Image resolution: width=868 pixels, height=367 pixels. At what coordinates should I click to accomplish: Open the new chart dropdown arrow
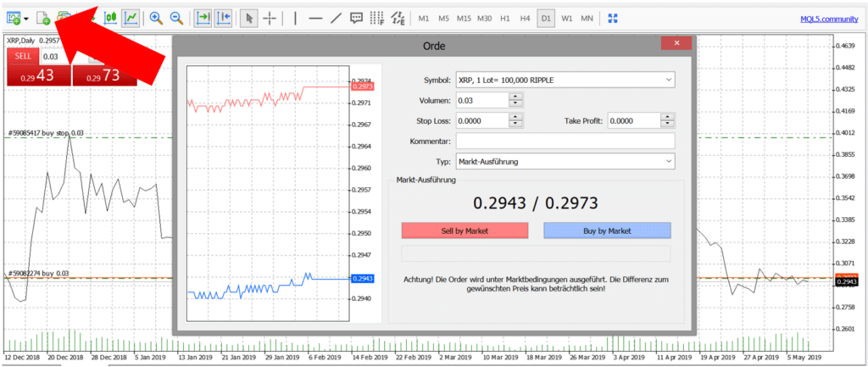coord(26,18)
